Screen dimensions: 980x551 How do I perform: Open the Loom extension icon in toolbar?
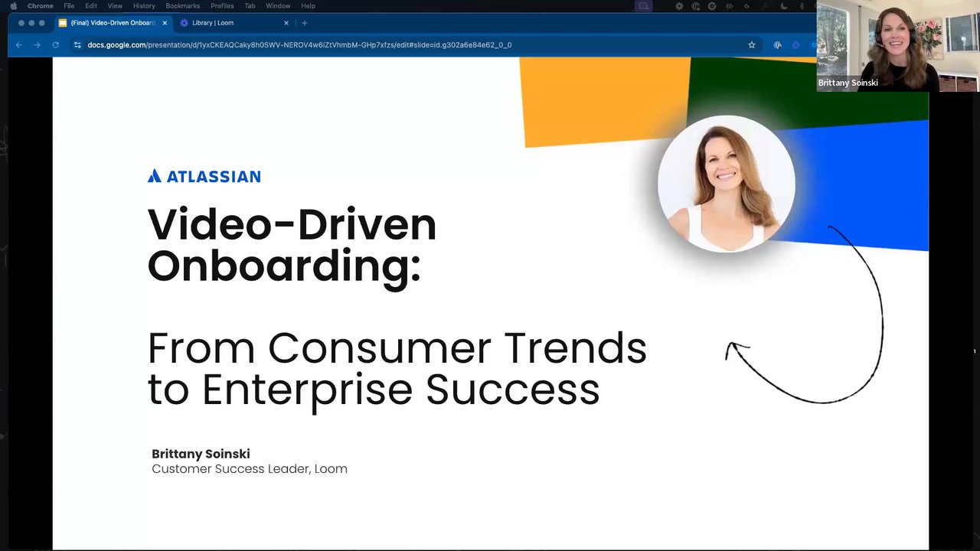(795, 45)
